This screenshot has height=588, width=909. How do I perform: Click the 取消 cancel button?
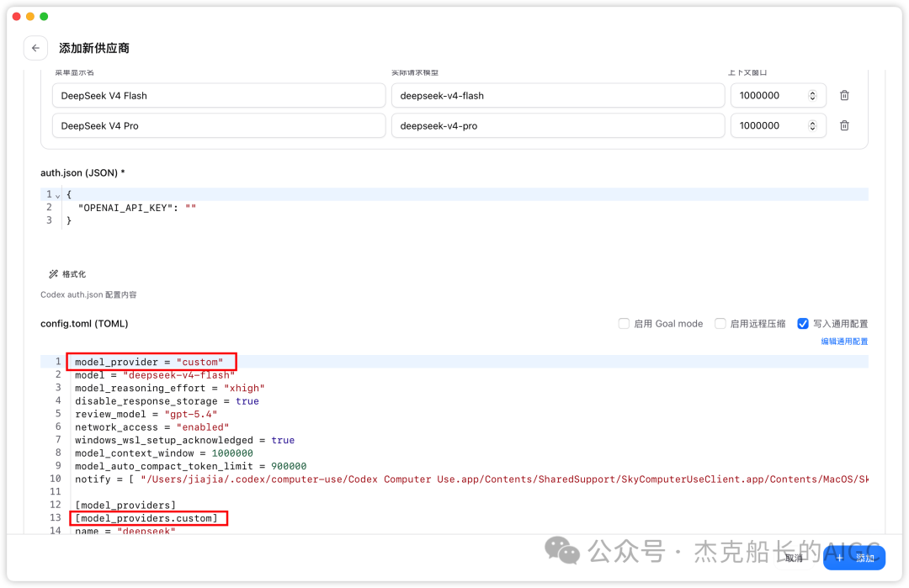(794, 558)
